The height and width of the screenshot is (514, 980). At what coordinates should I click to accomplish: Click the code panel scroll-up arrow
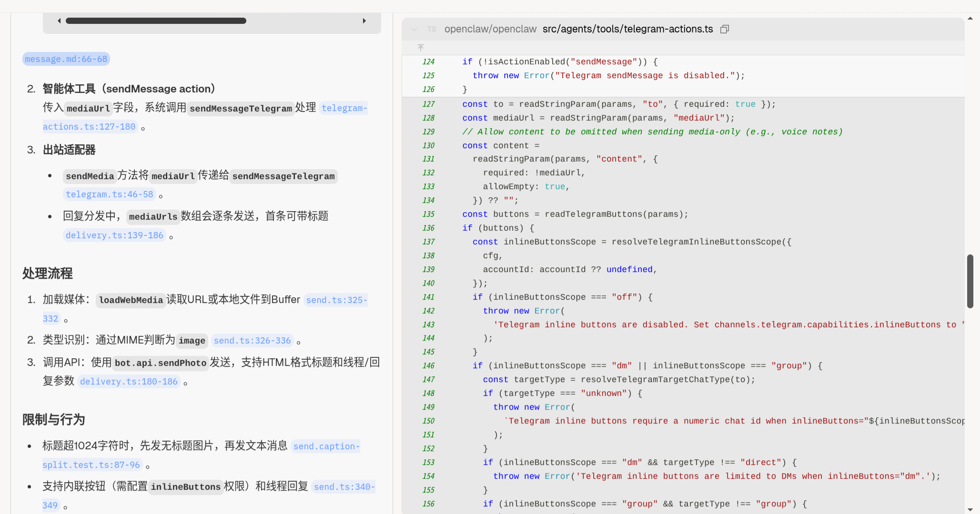tap(970, 19)
